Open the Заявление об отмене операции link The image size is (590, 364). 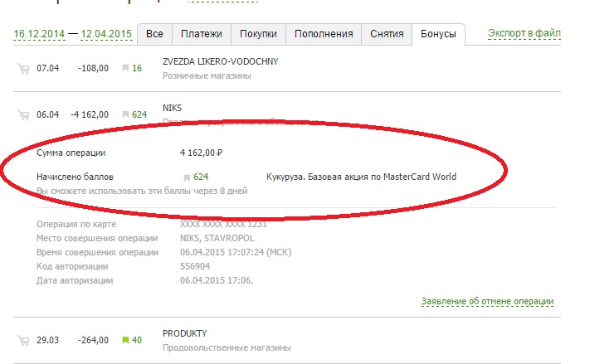[x=487, y=302]
